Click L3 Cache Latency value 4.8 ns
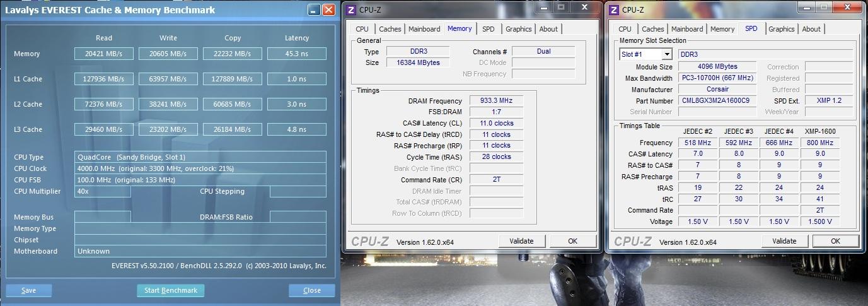The width and height of the screenshot is (868, 306). (297, 129)
